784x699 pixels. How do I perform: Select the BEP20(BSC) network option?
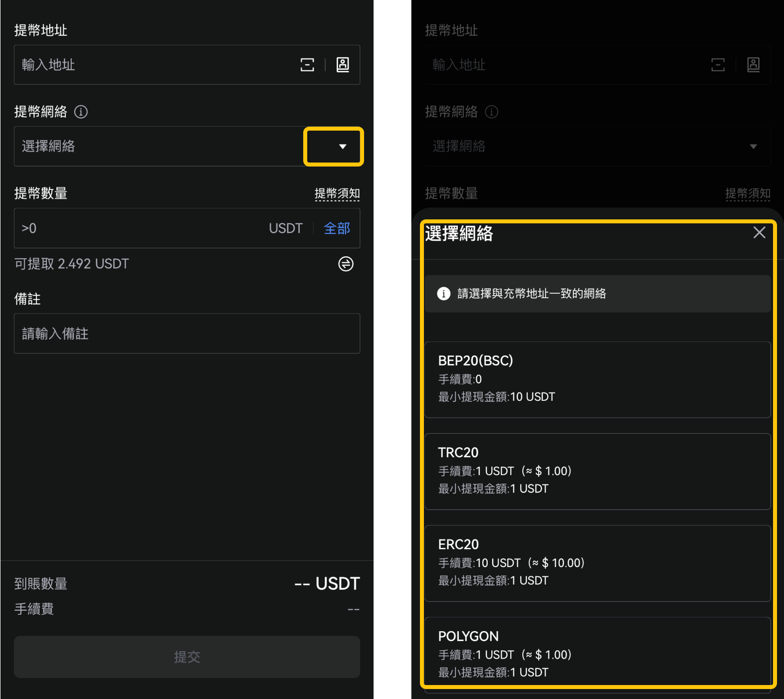click(x=597, y=379)
